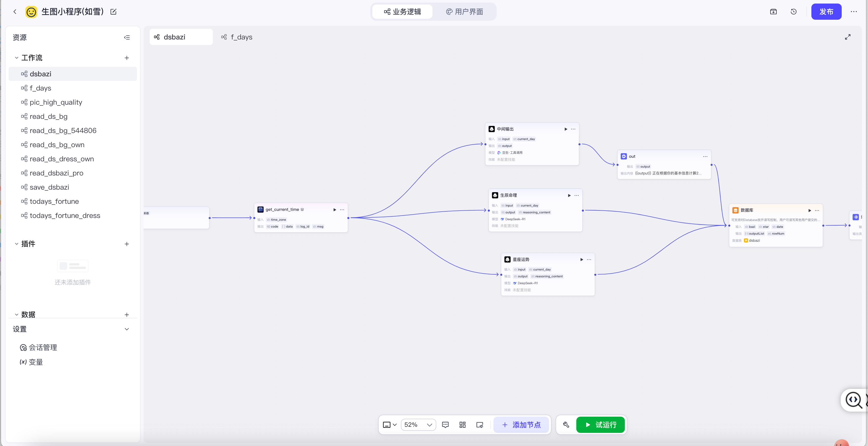Open the interaction mode dropdown

point(390,425)
